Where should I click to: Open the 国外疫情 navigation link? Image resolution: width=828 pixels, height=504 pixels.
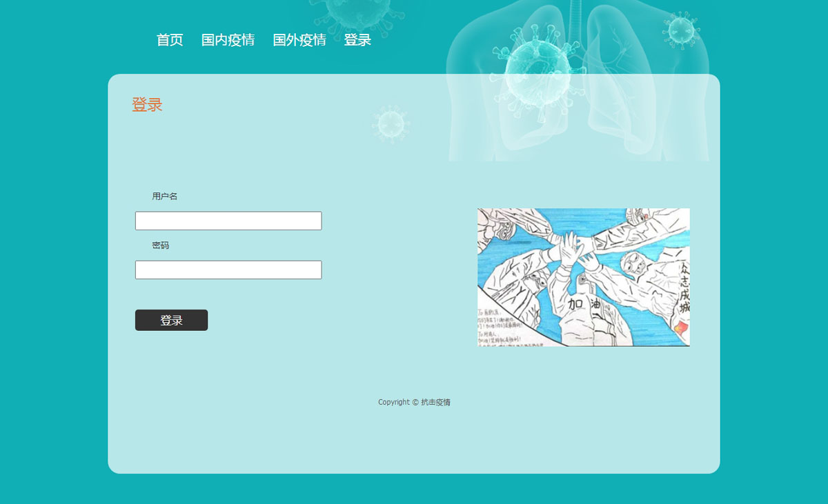(x=299, y=40)
